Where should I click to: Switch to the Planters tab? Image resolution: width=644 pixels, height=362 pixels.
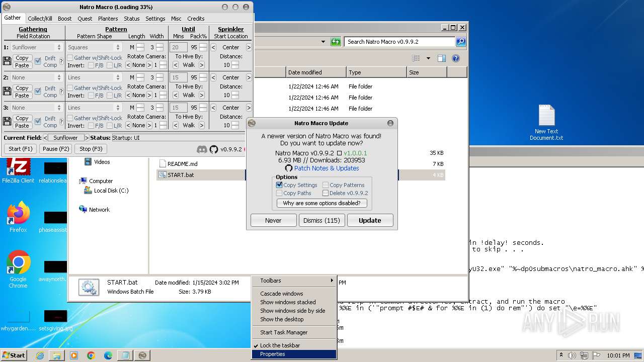[x=108, y=19]
